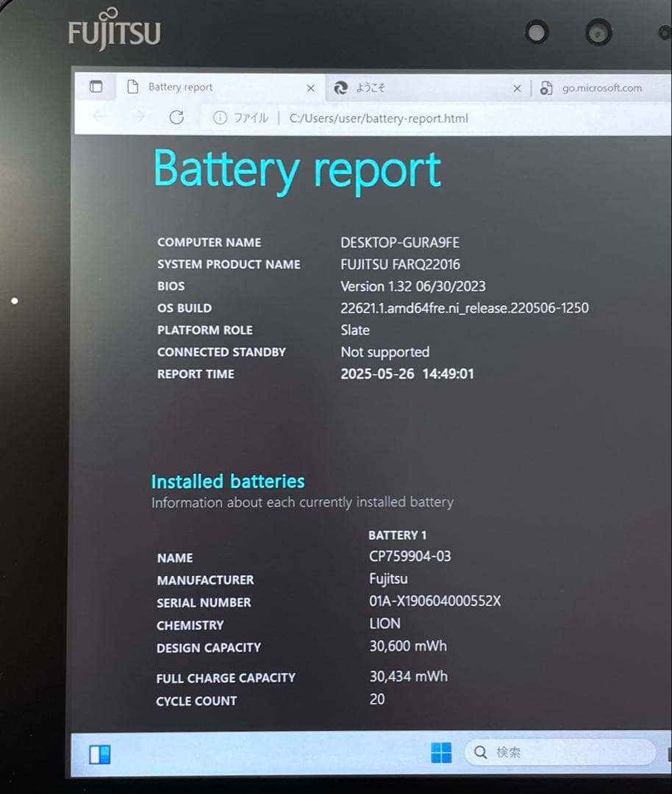Click the battery serial number value
672x794 pixels.
click(435, 601)
